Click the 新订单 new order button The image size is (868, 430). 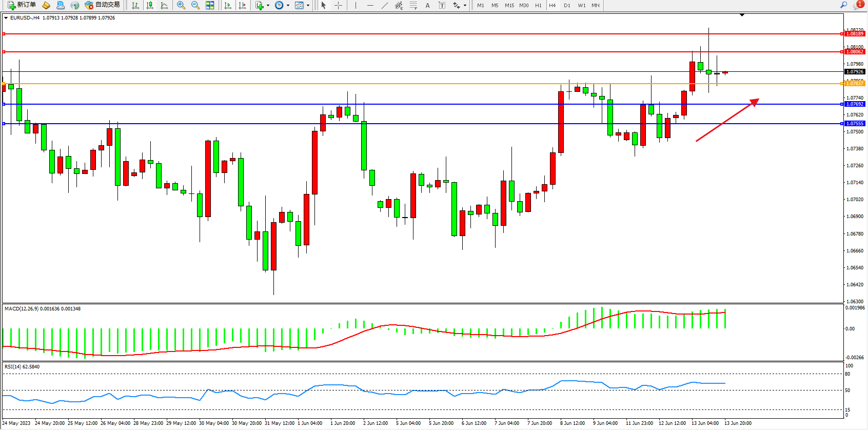[x=22, y=5]
